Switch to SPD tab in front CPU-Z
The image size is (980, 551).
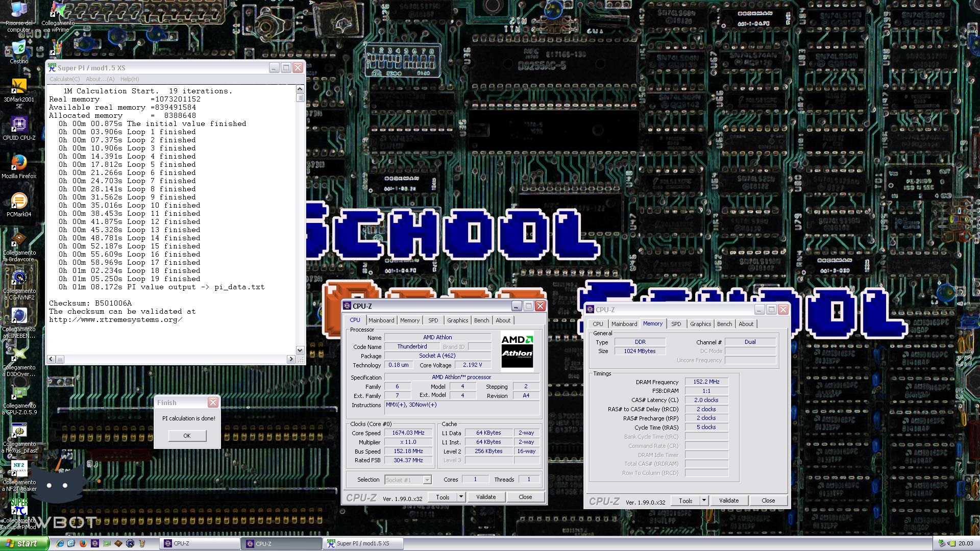433,320
